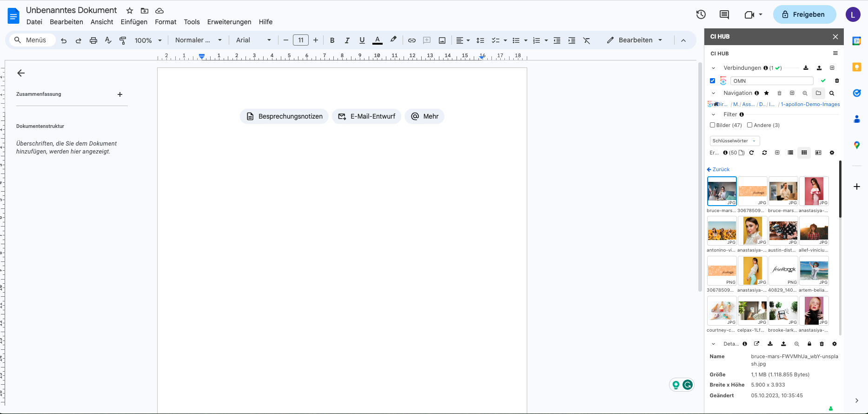Click the font size field showing 11

point(301,40)
